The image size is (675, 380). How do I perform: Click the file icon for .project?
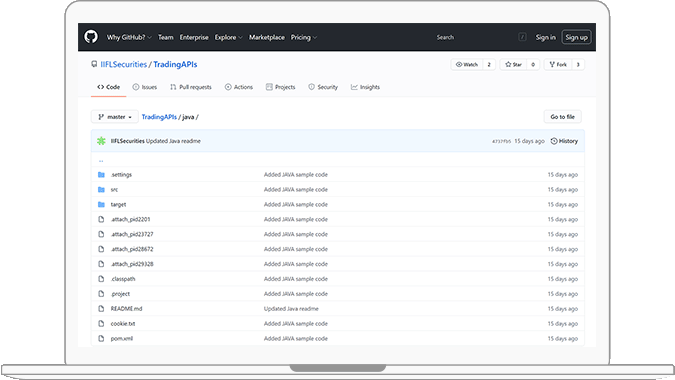(101, 294)
